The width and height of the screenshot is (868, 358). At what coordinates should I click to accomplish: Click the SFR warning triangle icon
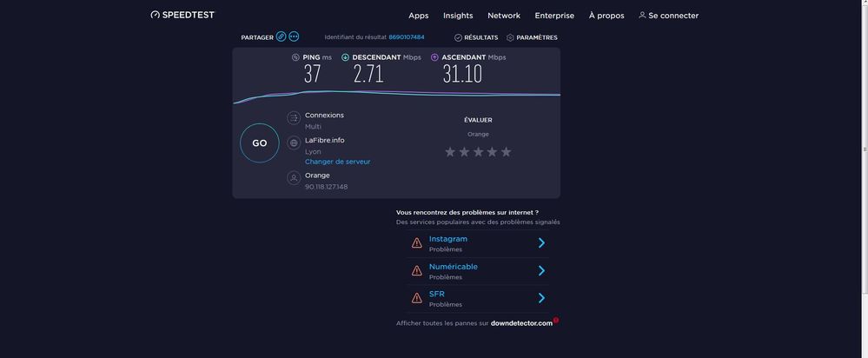click(x=417, y=298)
